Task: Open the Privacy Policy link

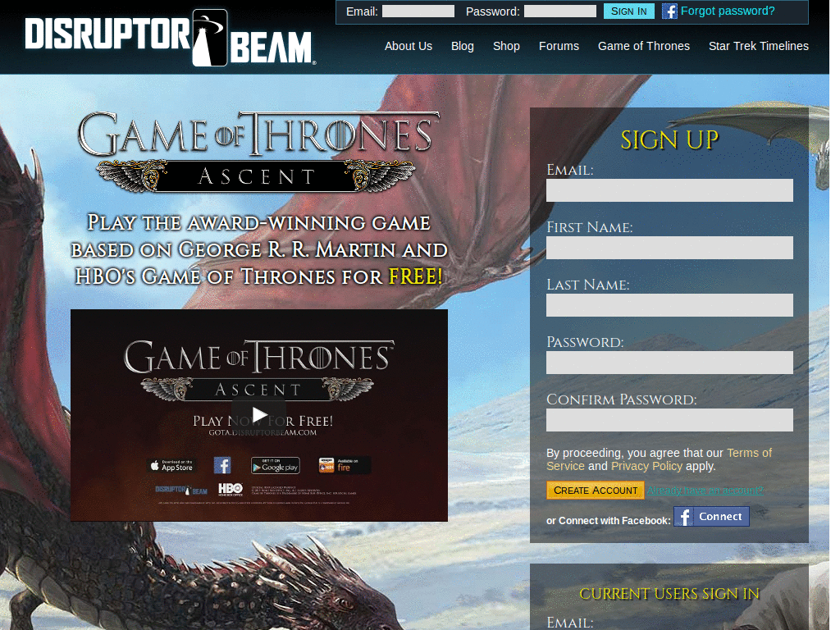Action: point(646,466)
